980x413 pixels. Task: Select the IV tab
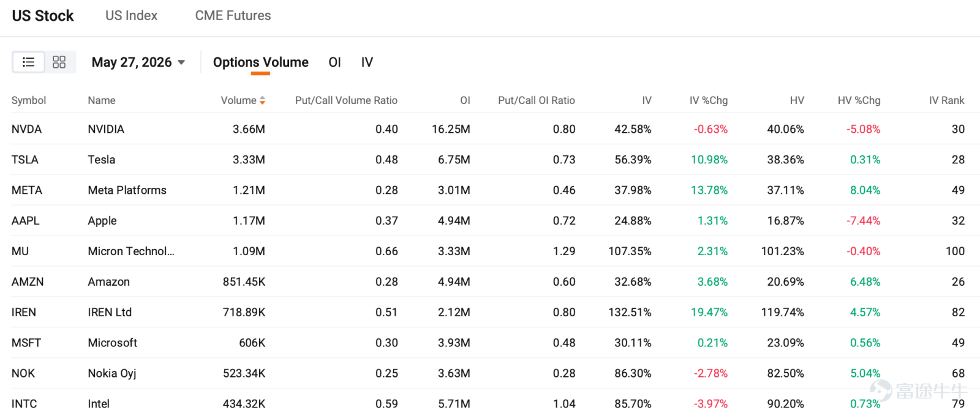[367, 62]
